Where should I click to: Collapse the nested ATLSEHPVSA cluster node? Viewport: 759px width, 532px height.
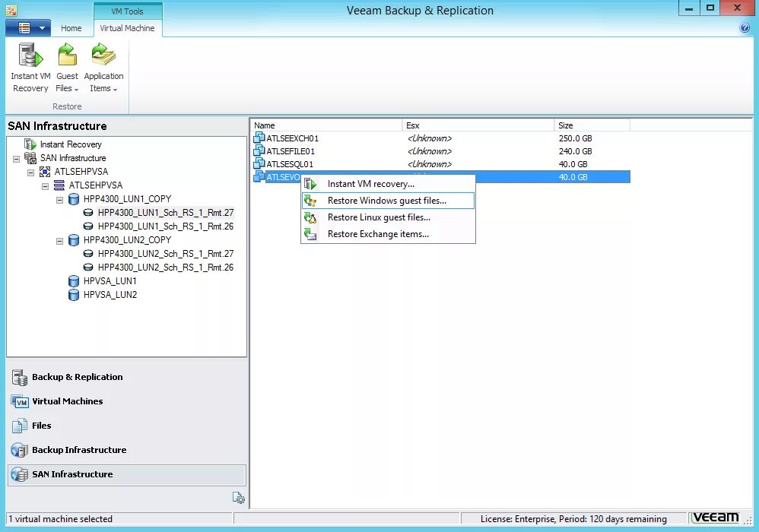tap(45, 185)
